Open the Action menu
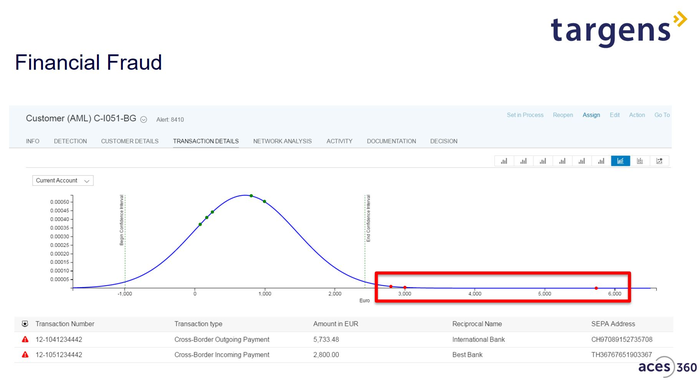This screenshot has width=700, height=380. (637, 115)
